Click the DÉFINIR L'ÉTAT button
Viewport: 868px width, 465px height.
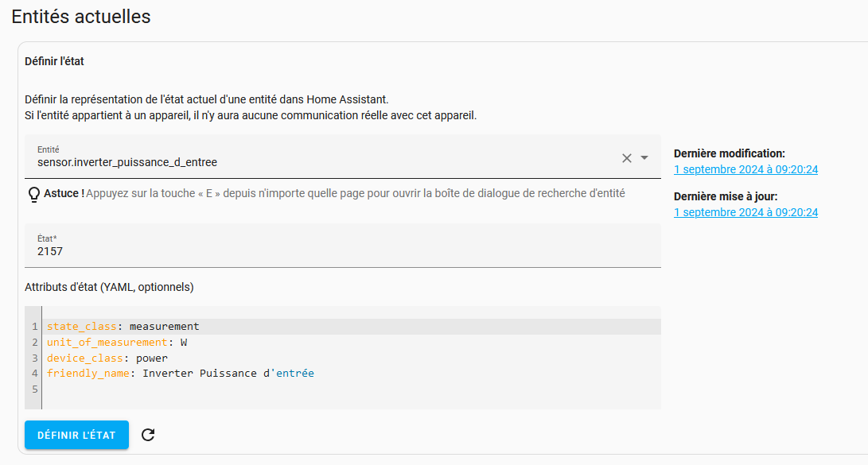click(76, 435)
